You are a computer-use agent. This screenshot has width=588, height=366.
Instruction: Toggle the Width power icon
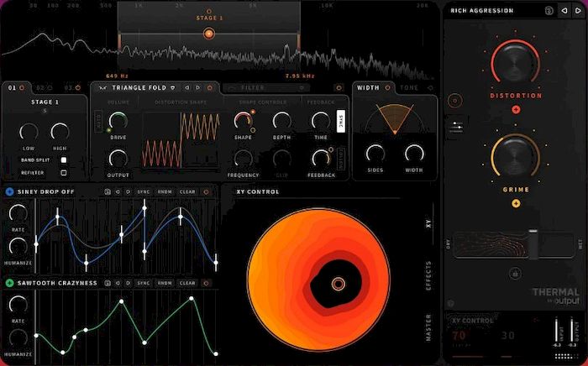[387, 87]
